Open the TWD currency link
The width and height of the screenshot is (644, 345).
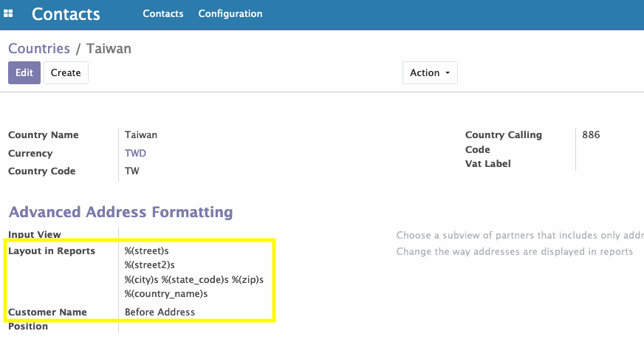tap(135, 153)
